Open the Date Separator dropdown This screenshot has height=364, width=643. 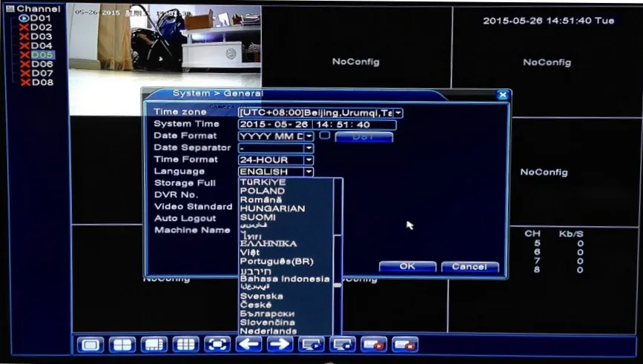[x=309, y=148]
